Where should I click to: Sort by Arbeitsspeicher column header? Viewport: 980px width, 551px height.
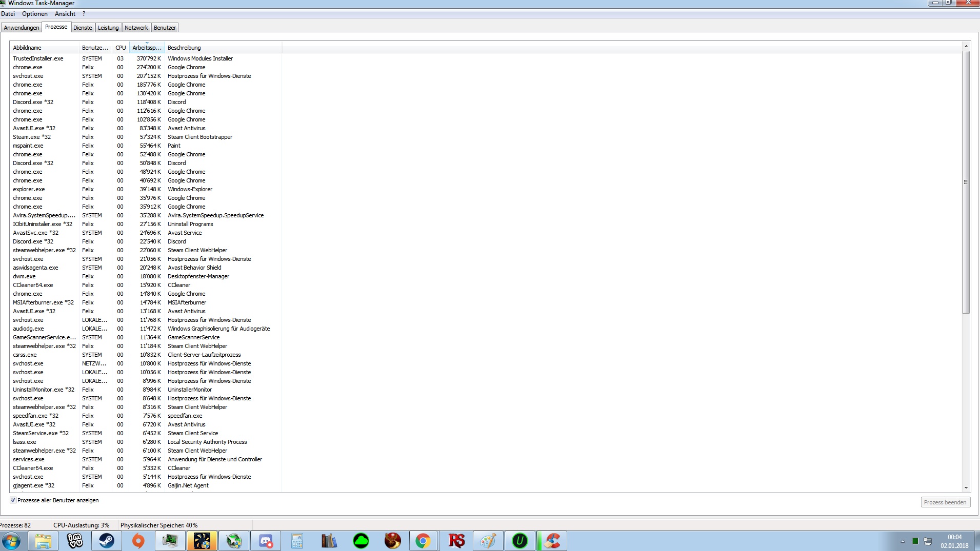click(147, 48)
